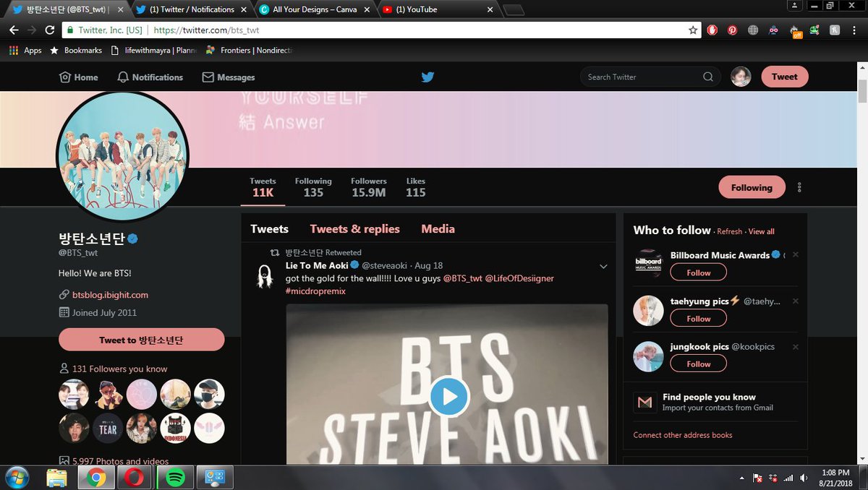Click the Windows Start orb

coord(16,478)
